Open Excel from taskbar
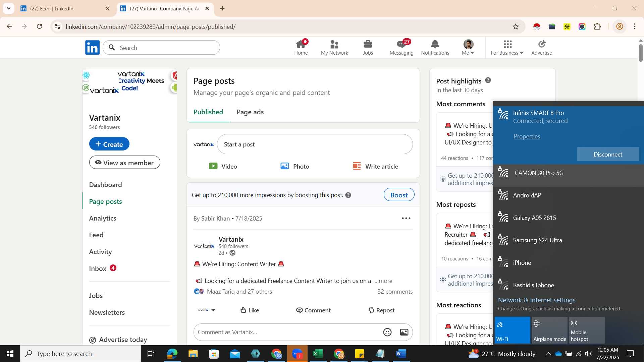Image resolution: width=644 pixels, height=362 pixels. click(318, 354)
